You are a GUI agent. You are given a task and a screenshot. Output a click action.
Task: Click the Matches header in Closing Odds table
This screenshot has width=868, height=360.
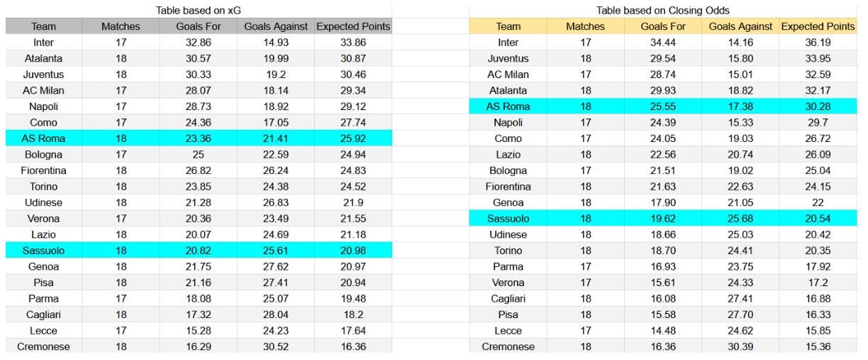pos(586,26)
